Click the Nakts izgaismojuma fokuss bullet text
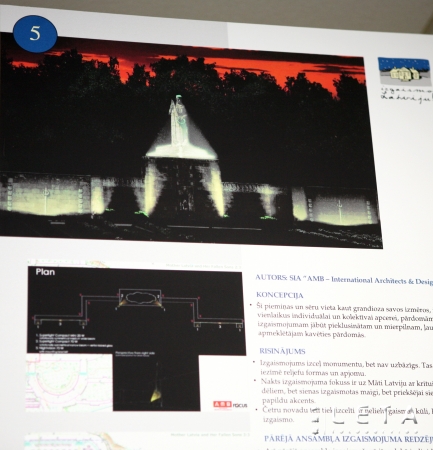This screenshot has height=450, width=433. coord(347,391)
